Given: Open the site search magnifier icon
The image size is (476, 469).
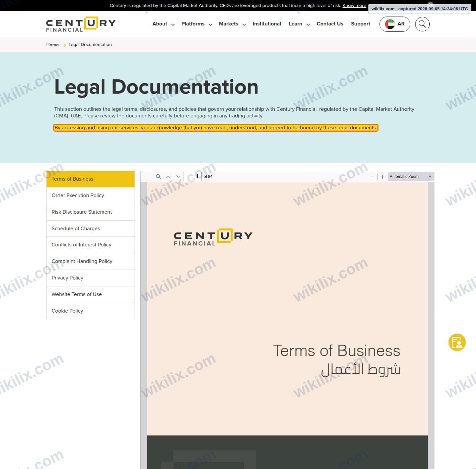Looking at the screenshot, I should click(422, 24).
